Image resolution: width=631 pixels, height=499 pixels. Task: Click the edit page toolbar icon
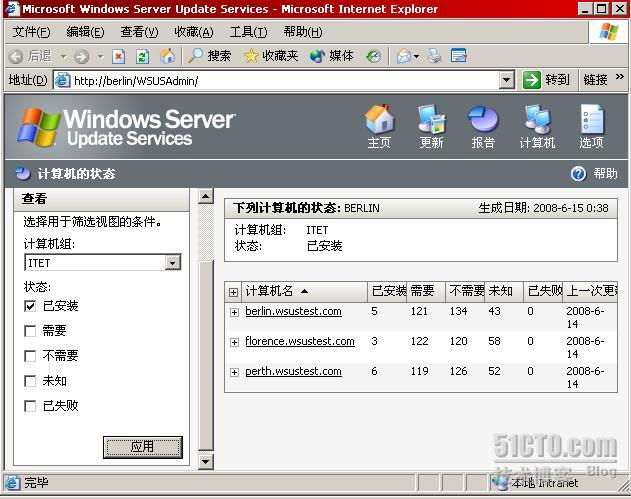tap(459, 56)
